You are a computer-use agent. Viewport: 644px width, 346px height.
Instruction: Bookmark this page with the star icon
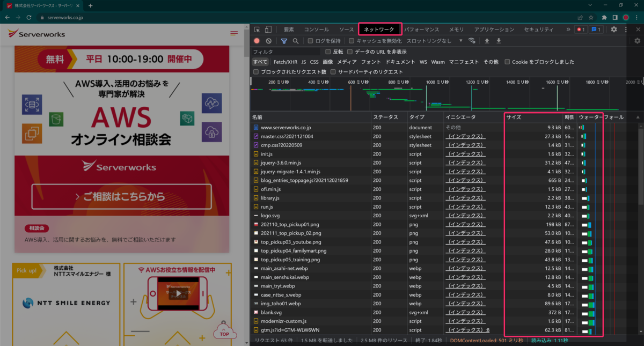pyautogui.click(x=591, y=17)
